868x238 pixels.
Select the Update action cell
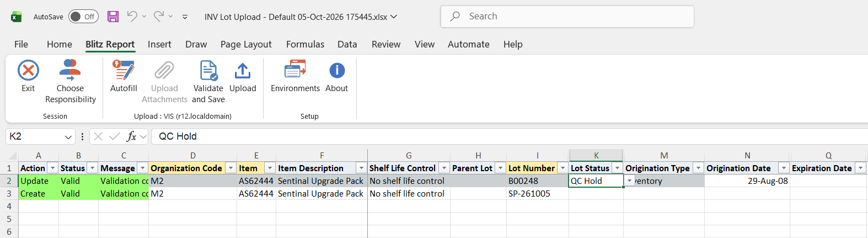pos(39,181)
